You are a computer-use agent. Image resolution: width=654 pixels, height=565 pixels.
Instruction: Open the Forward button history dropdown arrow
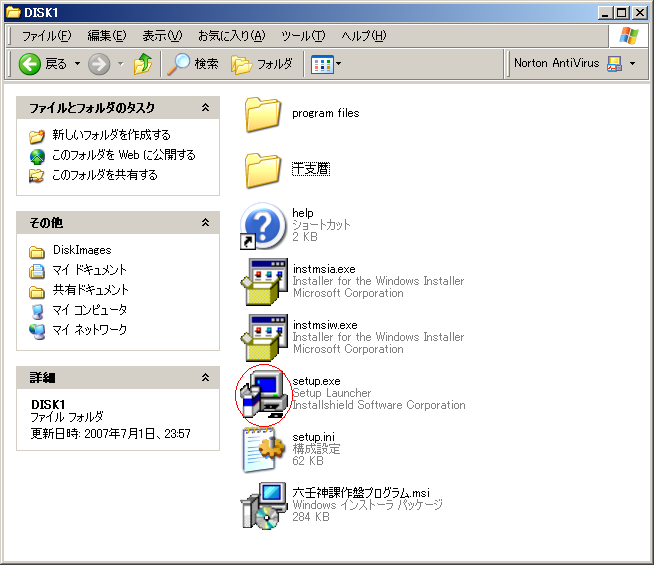tap(121, 64)
